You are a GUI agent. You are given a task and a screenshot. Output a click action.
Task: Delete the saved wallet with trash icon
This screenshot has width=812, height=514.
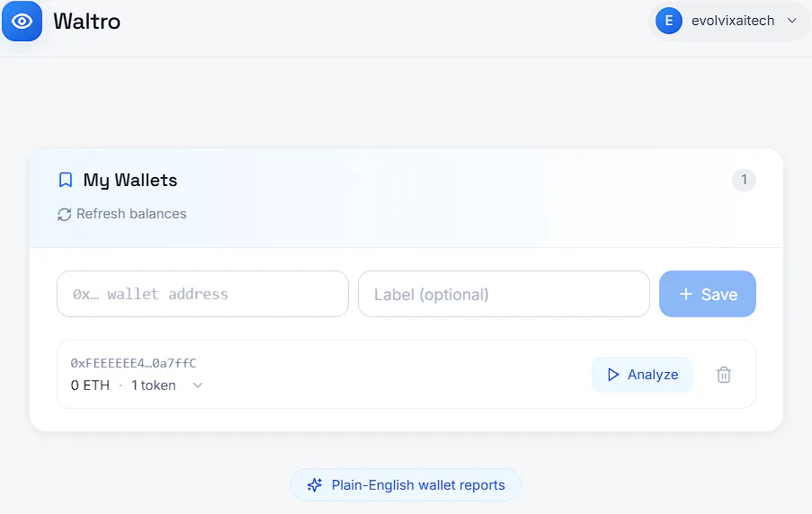[x=724, y=375]
